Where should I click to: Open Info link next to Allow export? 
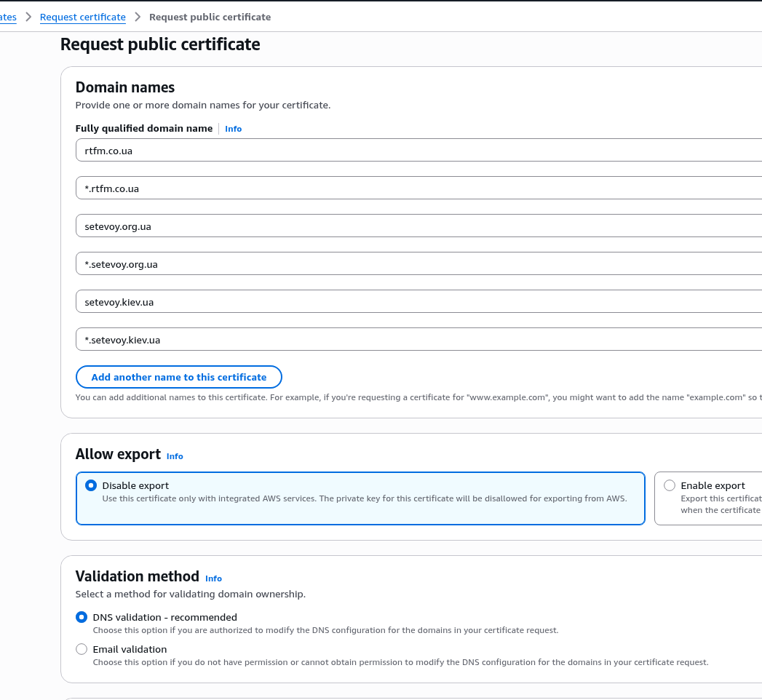[175, 456]
